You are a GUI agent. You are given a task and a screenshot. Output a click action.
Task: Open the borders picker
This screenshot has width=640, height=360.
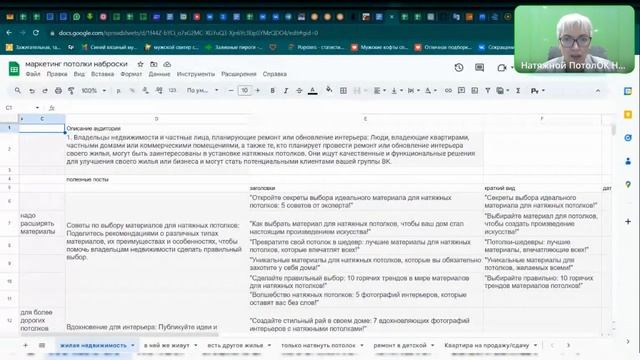point(343,91)
